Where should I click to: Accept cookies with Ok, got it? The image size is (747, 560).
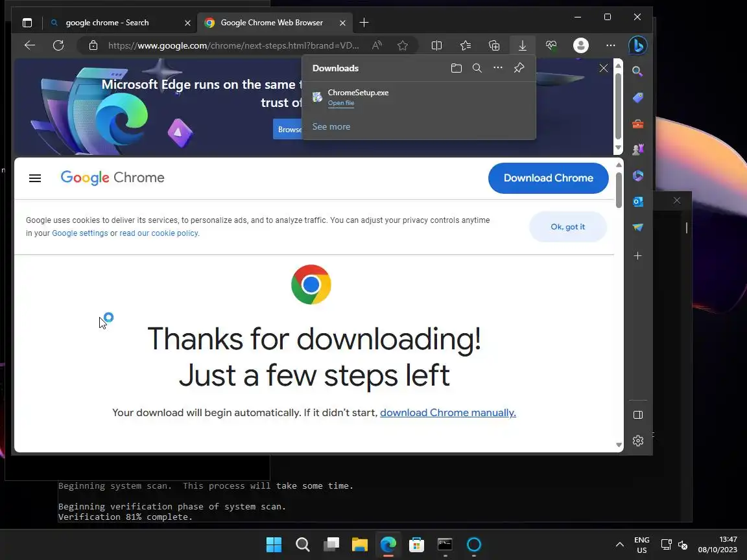pos(567,227)
